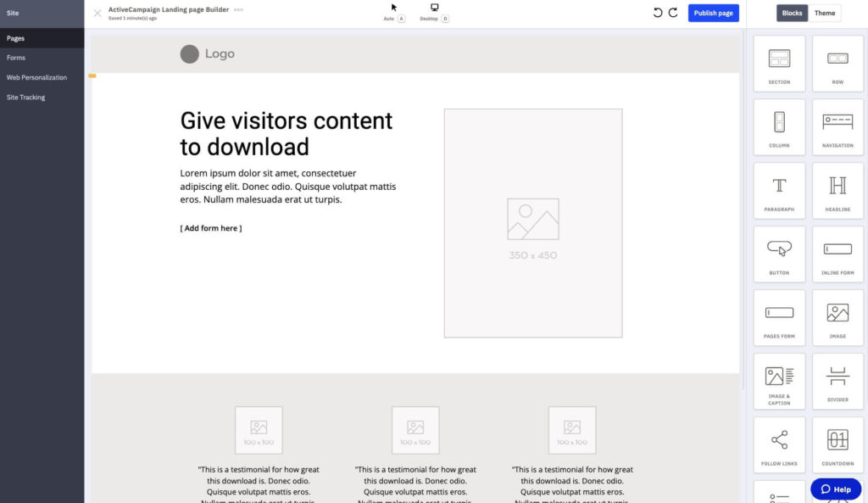Open Site Tracking in the sidebar
The width and height of the screenshot is (868, 503).
point(42,97)
